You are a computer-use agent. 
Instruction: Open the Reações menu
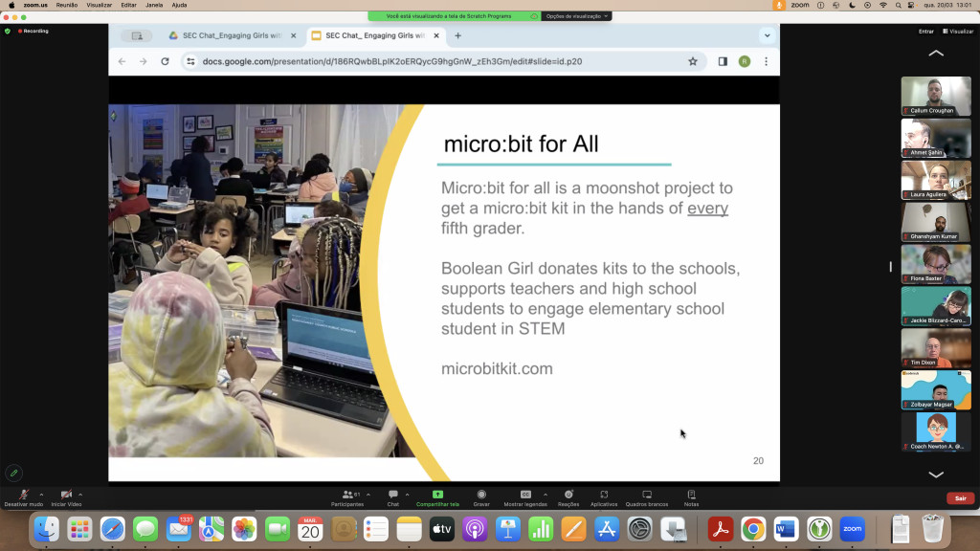pyautogui.click(x=568, y=496)
